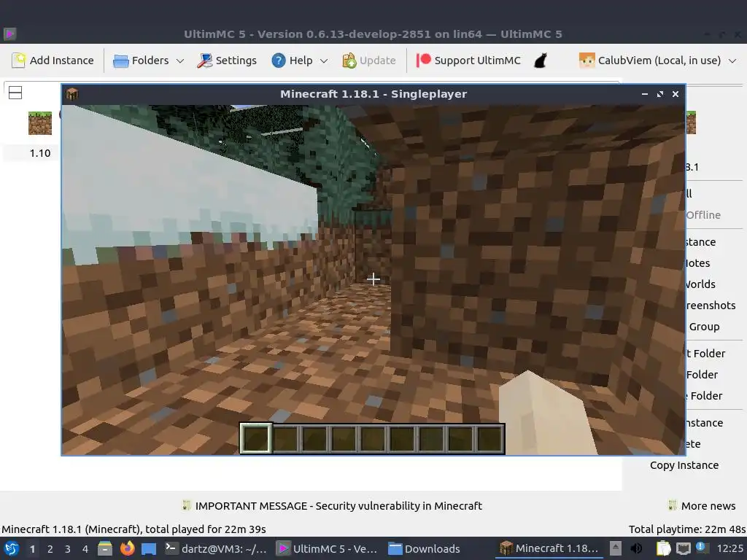Select the 1.10 instance grass block icon
Image resolution: width=747 pixels, height=560 pixels.
coord(40,122)
